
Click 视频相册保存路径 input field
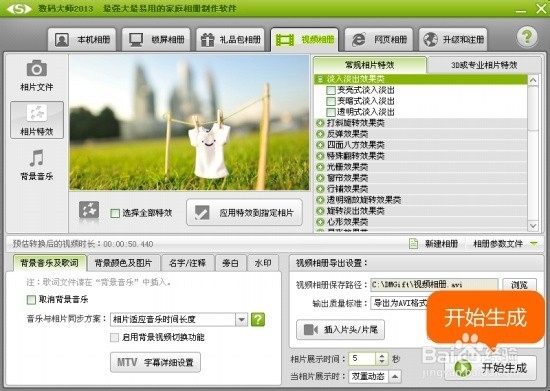[434, 285]
